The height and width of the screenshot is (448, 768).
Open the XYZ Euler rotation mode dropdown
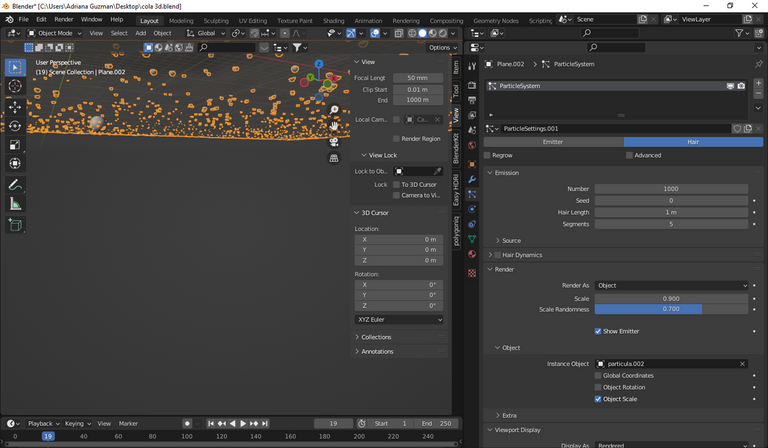tap(399, 320)
